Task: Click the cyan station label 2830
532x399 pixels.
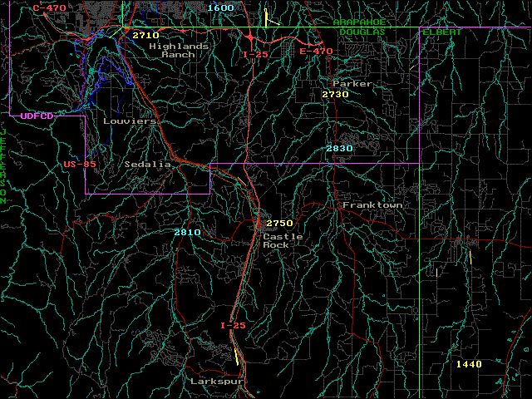Action: tap(340, 148)
